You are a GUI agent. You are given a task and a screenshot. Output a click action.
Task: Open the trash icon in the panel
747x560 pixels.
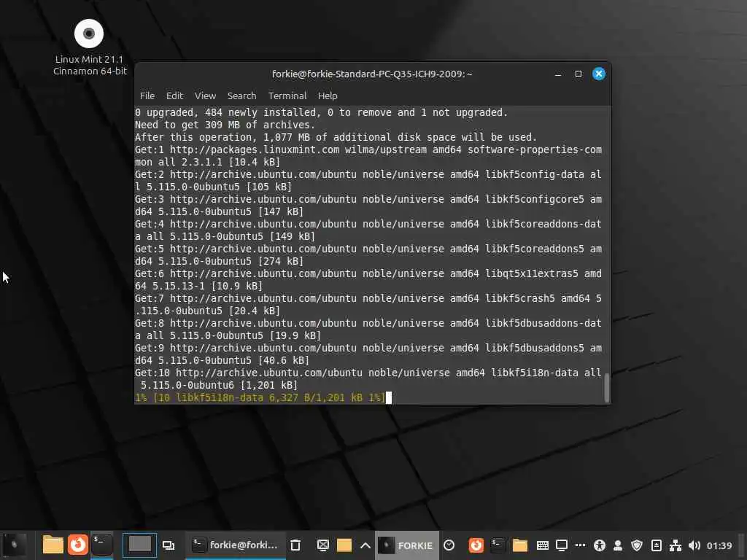click(x=295, y=545)
